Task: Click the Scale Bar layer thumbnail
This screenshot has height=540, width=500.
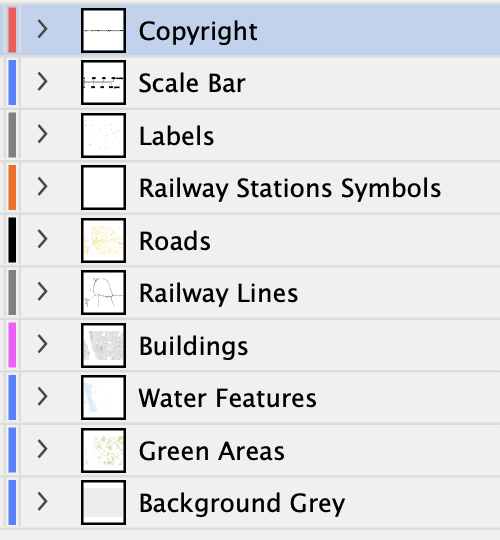Action: click(103, 82)
